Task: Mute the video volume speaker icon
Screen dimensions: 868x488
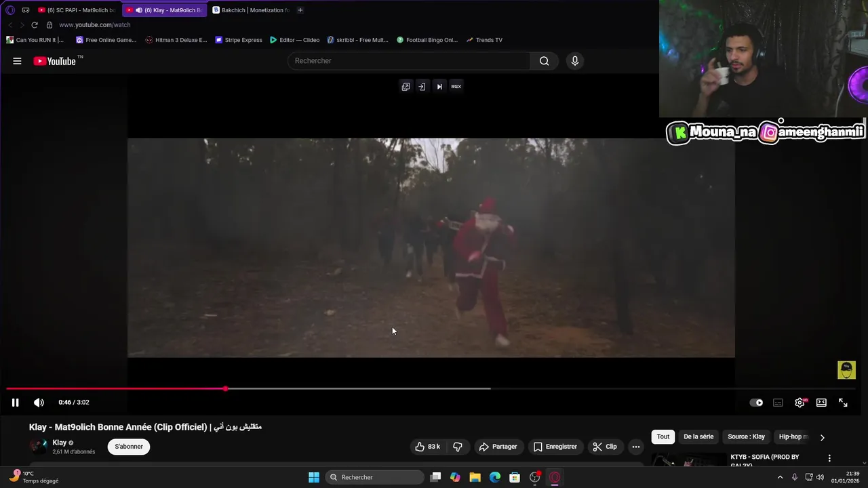Action: (x=39, y=403)
